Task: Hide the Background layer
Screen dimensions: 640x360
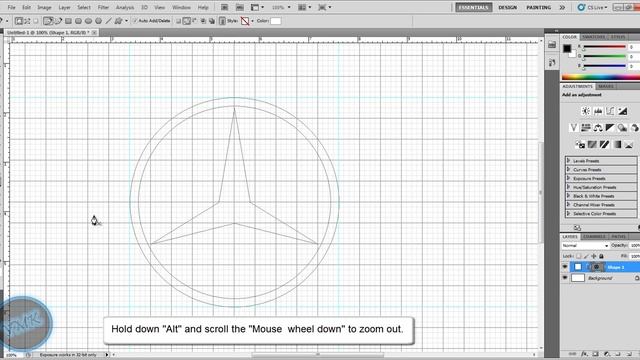Action: 565,278
